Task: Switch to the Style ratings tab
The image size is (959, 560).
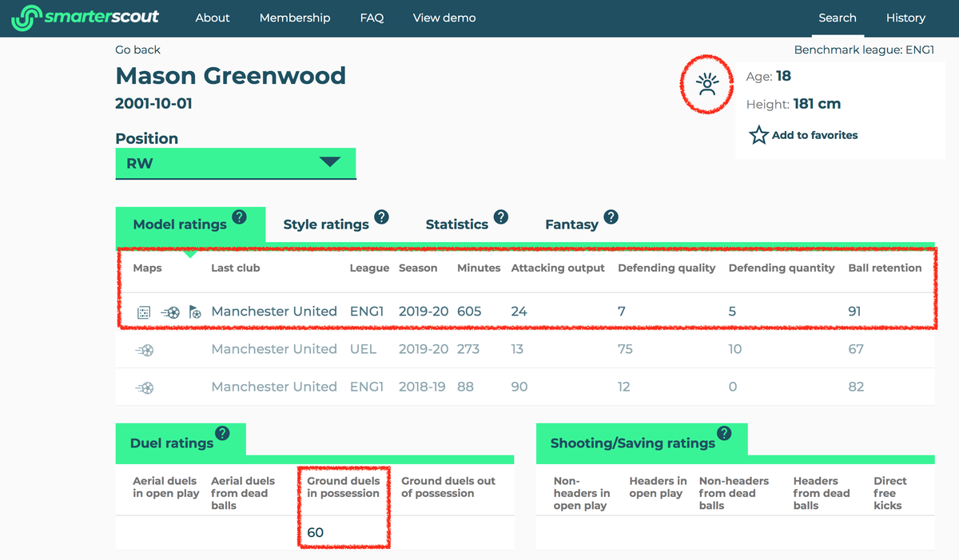Action: click(x=326, y=224)
